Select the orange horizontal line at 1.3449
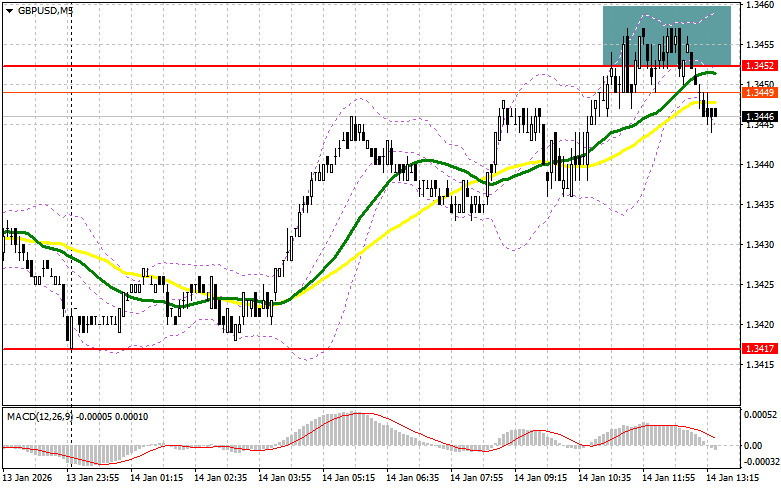Viewport: 781px width, 489px height. click(372, 92)
